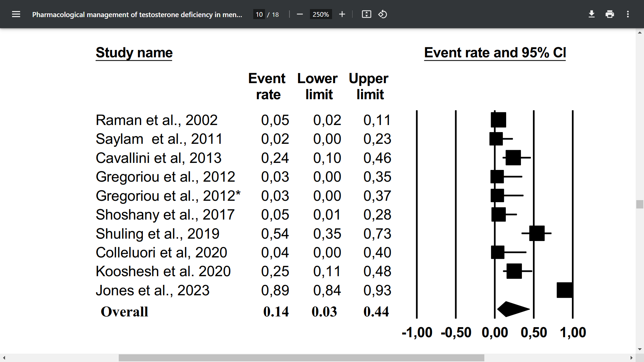The image size is (644, 362).
Task: Open the more actions three-dot menu
Action: [628, 14]
